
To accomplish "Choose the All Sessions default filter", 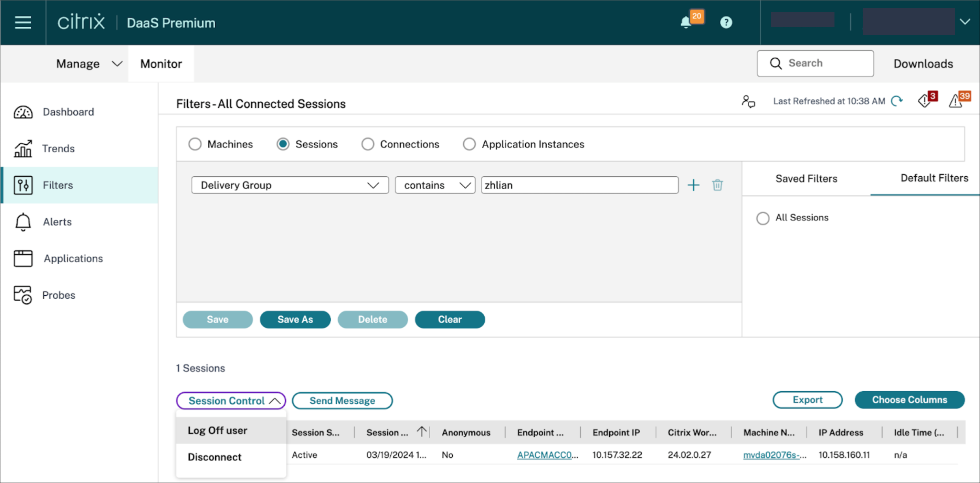I will click(x=763, y=218).
